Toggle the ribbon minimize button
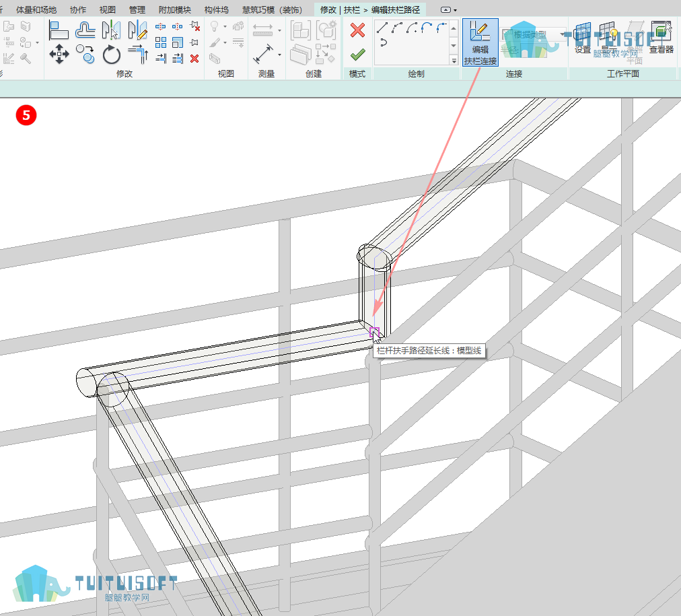Image resolution: width=681 pixels, height=616 pixels. [445, 9]
